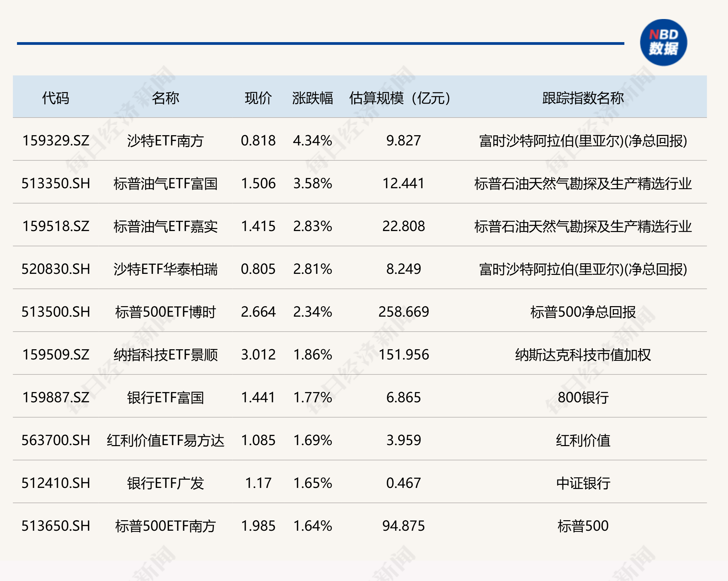Select the 现价 column header

[x=258, y=98]
